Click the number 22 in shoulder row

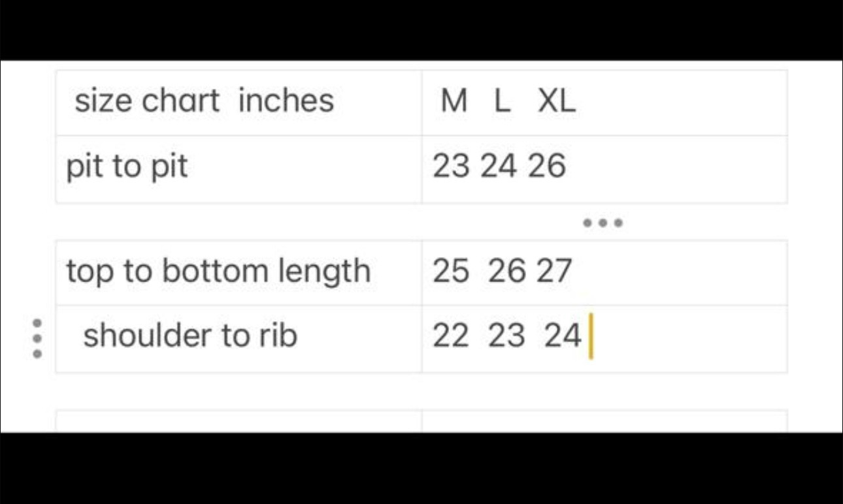pos(451,337)
